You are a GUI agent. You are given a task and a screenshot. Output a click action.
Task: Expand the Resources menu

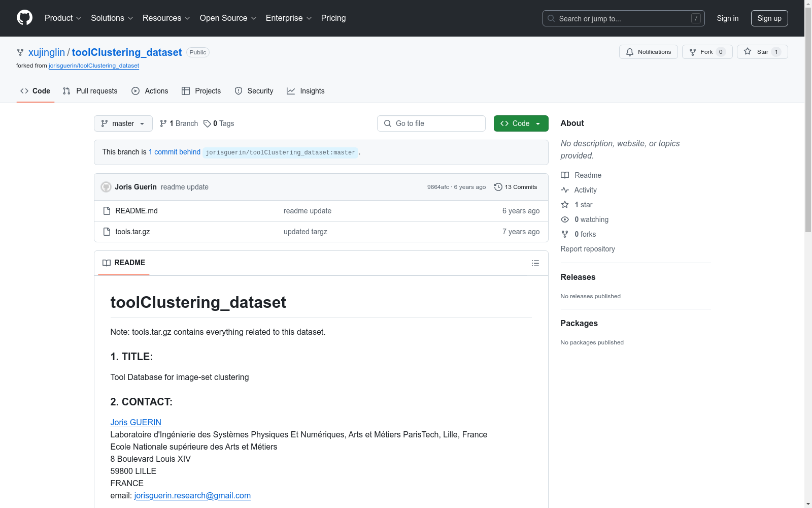pos(166,18)
